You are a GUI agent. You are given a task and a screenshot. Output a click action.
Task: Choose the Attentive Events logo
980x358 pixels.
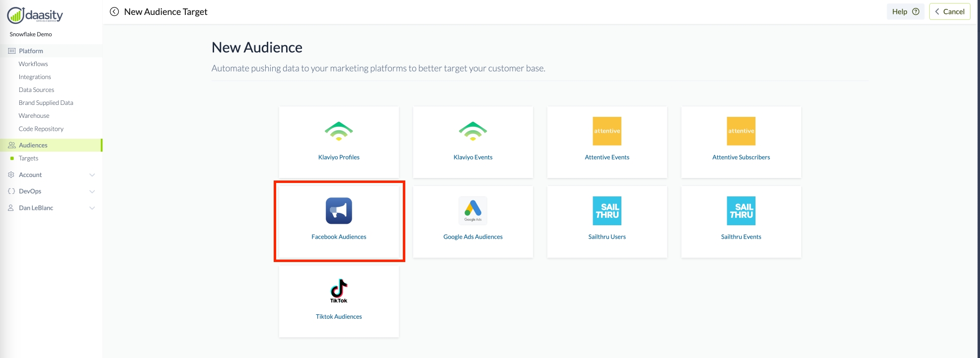coord(607,131)
